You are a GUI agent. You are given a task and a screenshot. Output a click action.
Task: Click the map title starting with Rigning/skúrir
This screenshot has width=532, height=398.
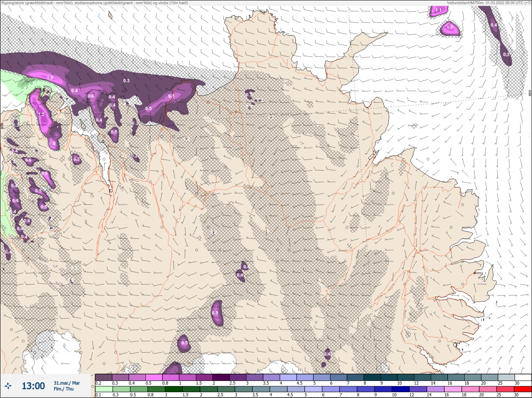[95, 3]
